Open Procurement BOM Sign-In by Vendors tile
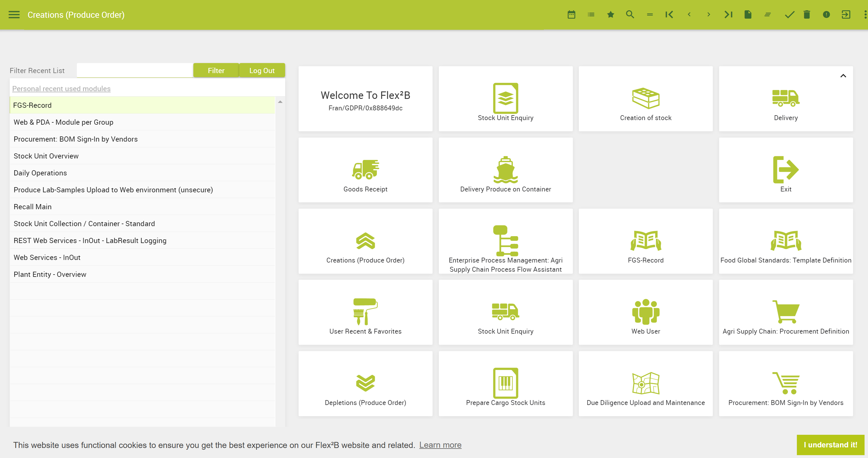868x458 pixels. point(786,383)
